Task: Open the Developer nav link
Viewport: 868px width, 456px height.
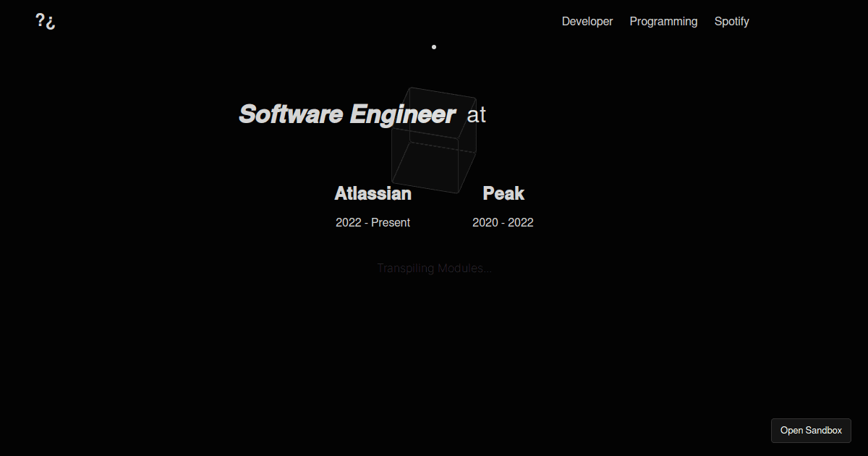Action: 587,22
